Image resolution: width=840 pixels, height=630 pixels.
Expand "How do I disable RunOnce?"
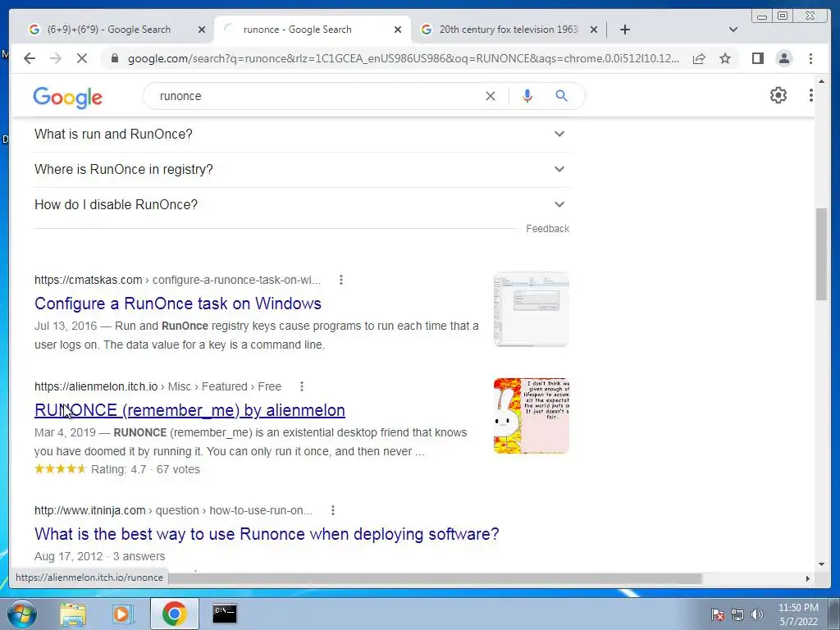(x=302, y=204)
